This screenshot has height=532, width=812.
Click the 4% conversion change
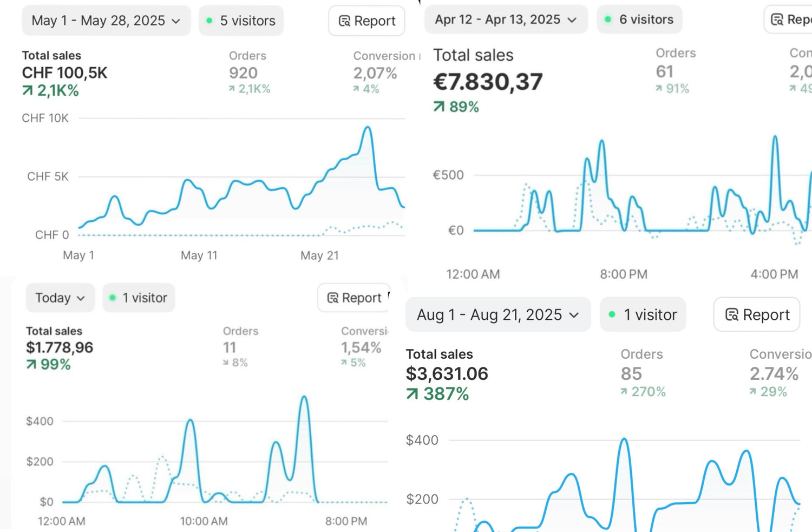(x=366, y=89)
